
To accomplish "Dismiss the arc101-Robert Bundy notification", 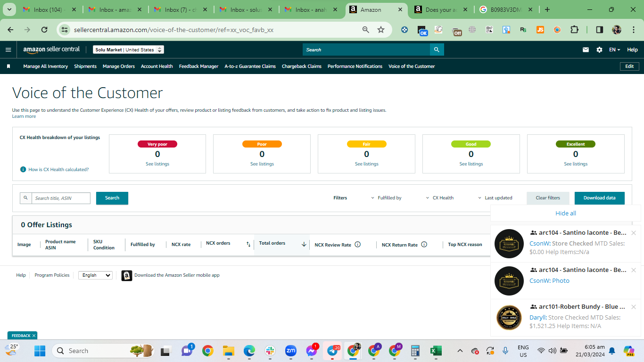I will (634, 307).
